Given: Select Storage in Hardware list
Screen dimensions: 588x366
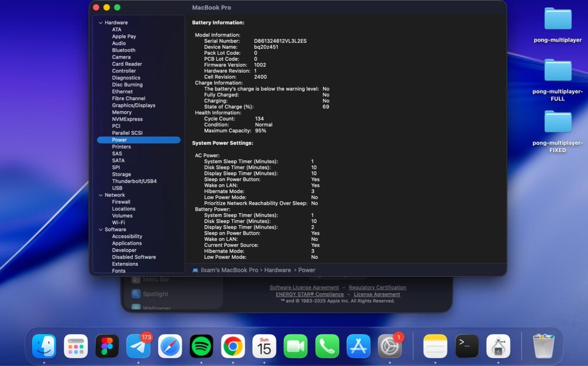Looking at the screenshot, I should tap(121, 175).
